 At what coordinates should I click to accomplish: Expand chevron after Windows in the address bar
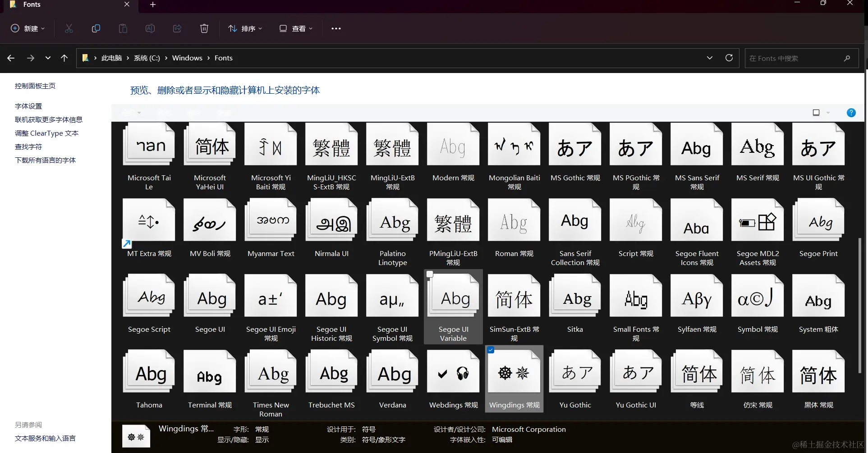(208, 58)
